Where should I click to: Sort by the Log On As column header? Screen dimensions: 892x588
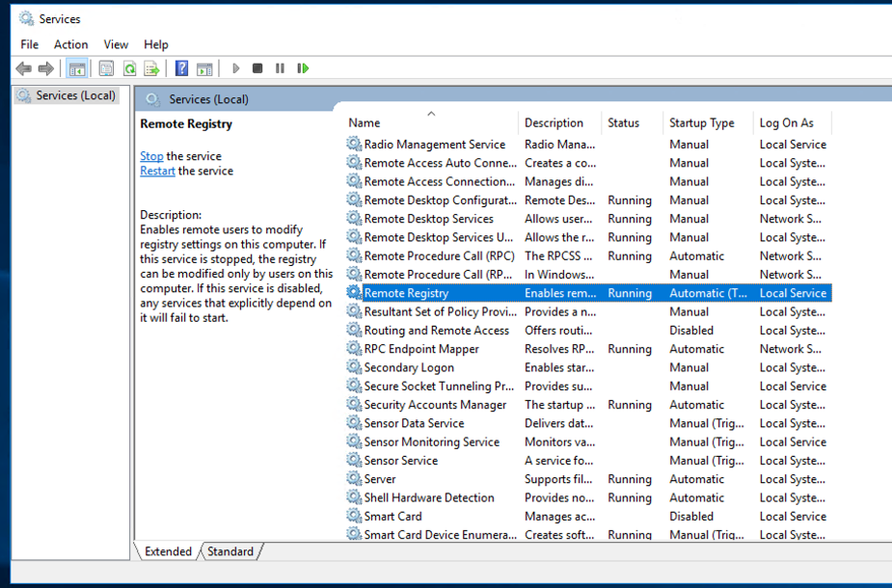793,122
